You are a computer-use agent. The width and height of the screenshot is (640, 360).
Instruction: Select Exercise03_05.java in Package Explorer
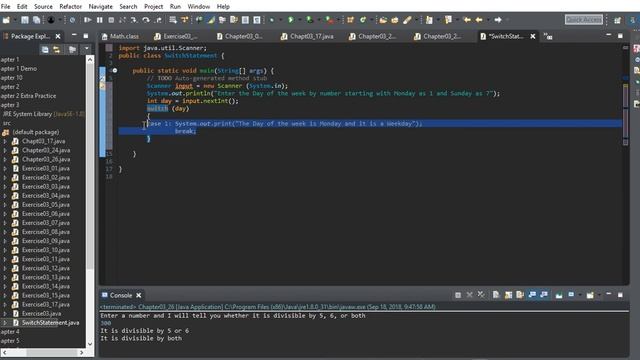click(46, 204)
